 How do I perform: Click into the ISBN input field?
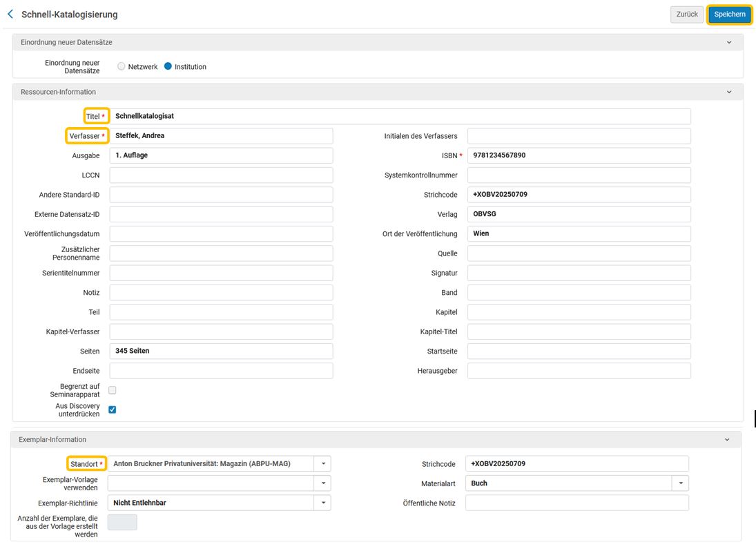tap(579, 155)
